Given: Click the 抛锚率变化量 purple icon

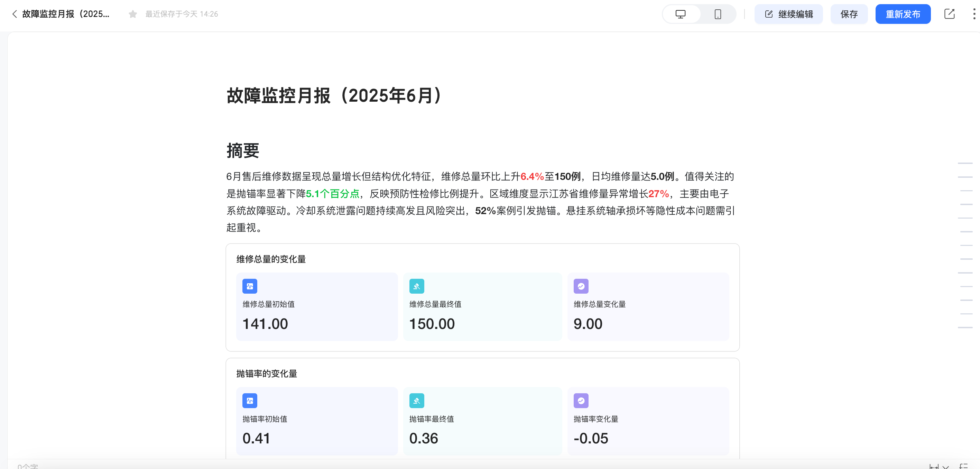Looking at the screenshot, I should (581, 401).
